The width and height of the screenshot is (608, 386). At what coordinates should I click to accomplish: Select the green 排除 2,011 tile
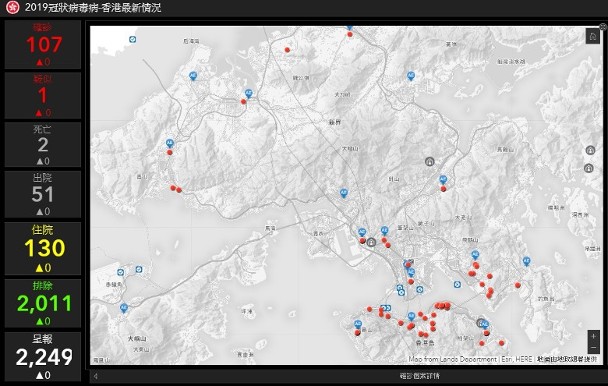pos(43,303)
